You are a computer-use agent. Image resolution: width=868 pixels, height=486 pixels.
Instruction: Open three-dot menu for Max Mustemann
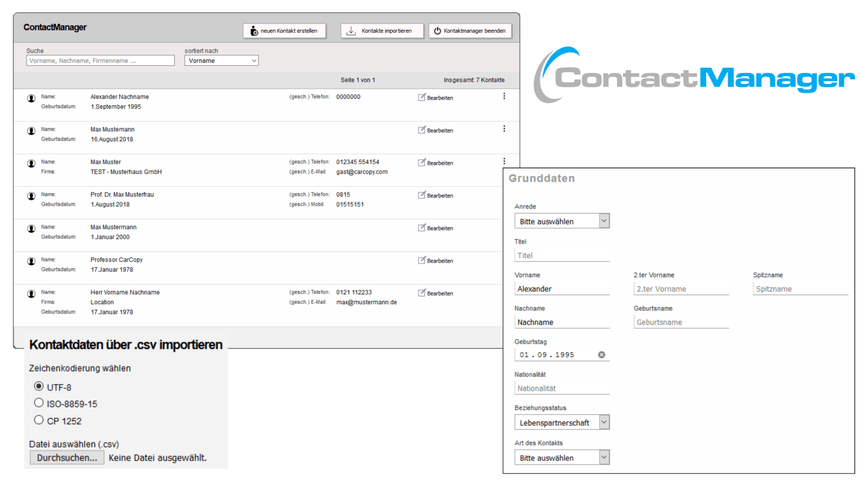click(x=504, y=129)
